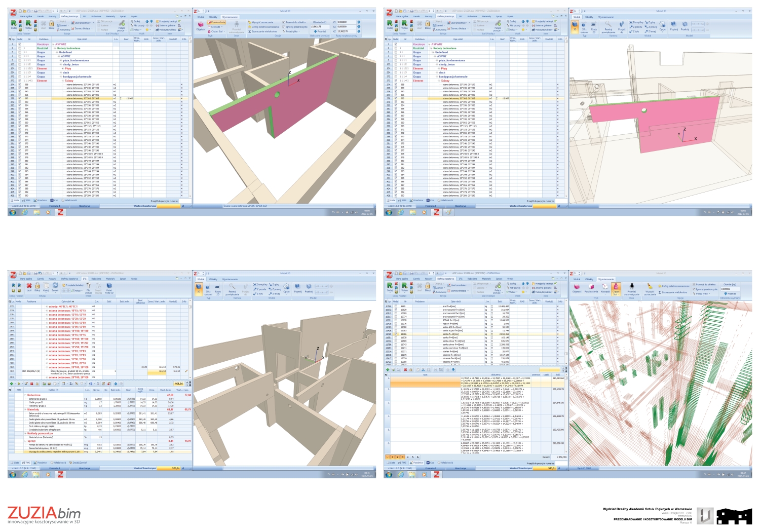
Task: Expand płyta_fundamentowa group in top-left tree
Action: [x=60, y=60]
